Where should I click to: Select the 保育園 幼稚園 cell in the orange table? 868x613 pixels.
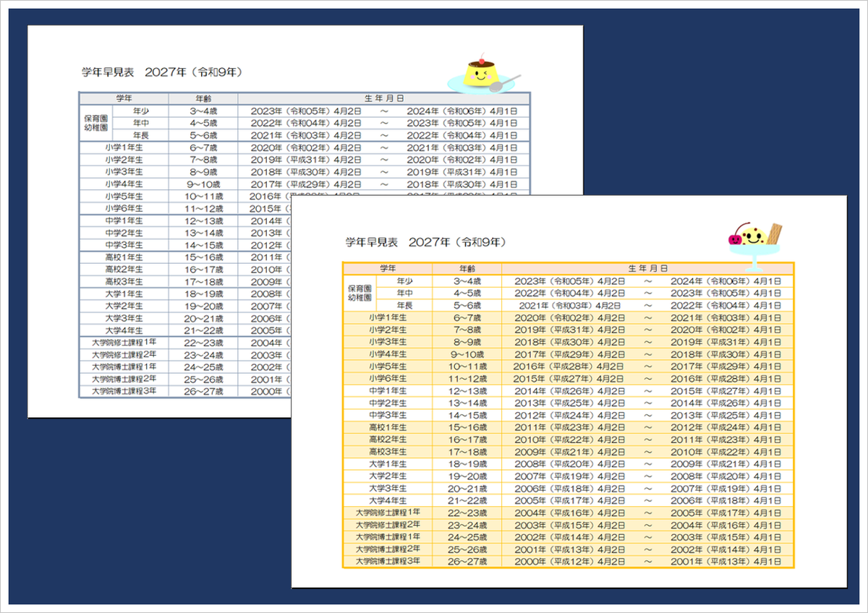pyautogui.click(x=359, y=293)
